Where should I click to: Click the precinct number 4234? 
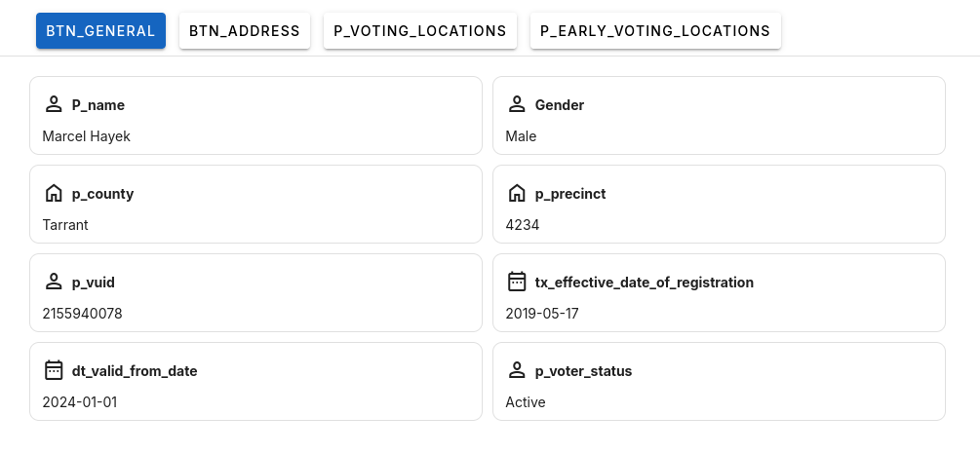pyautogui.click(x=523, y=225)
